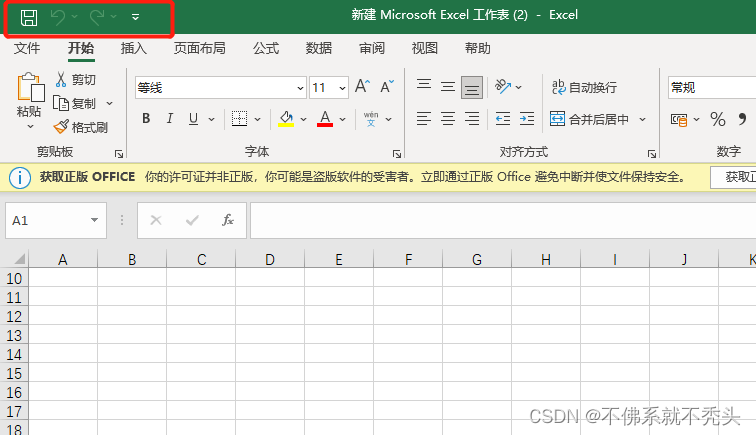This screenshot has width=756, height=435.
Task: Expand the 合并后居中 dropdown arrow
Action: click(642, 119)
